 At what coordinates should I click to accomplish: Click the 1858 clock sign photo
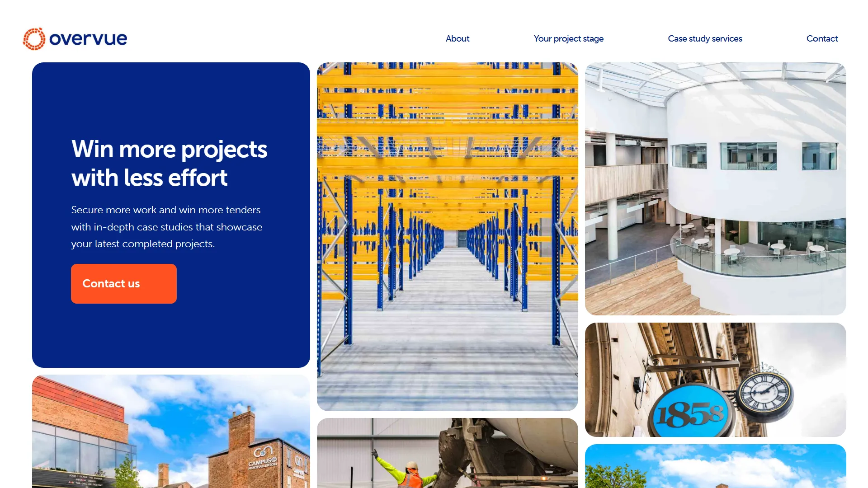click(x=716, y=380)
